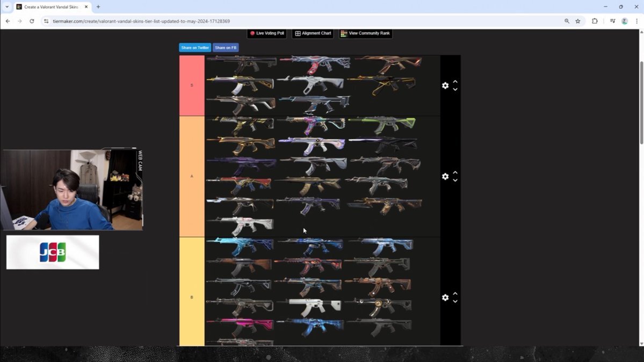Screen dimensions: 644x362
Task: Move B tier row down arrow
Action: tap(455, 301)
